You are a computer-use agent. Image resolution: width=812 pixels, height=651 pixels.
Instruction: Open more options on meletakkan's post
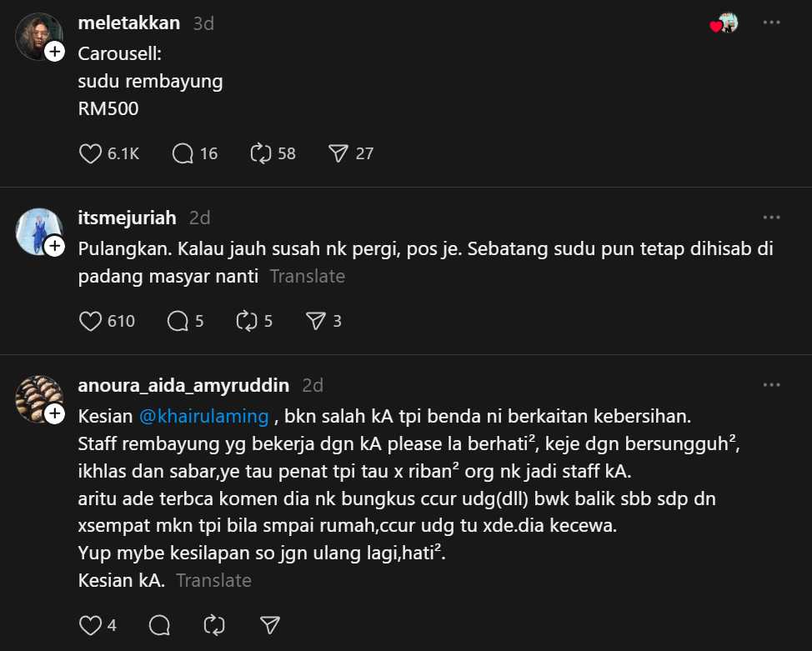click(772, 23)
